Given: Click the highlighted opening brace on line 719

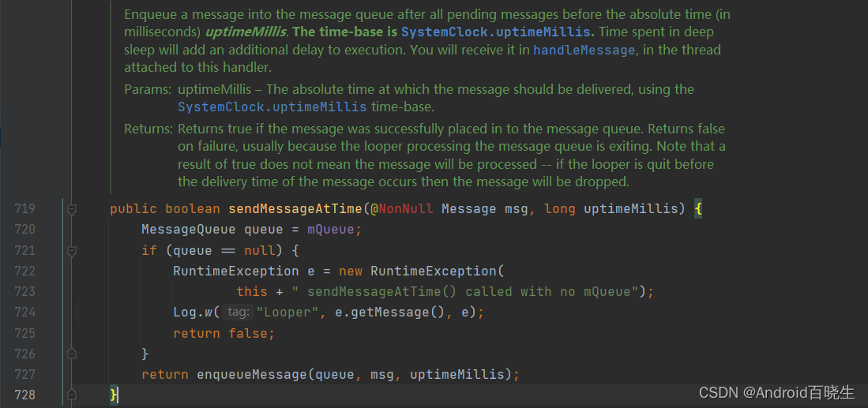Looking at the screenshot, I should pos(698,209).
